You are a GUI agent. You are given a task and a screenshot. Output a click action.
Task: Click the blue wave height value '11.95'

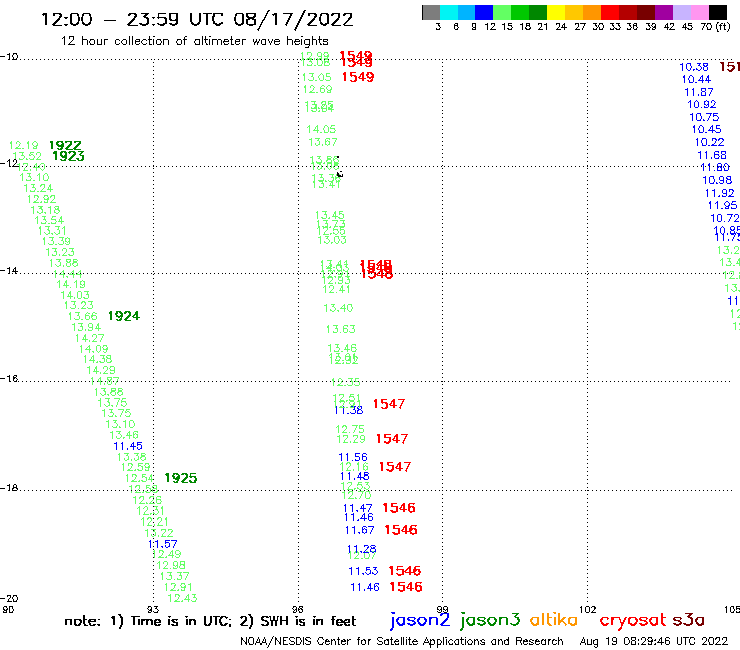722,205
